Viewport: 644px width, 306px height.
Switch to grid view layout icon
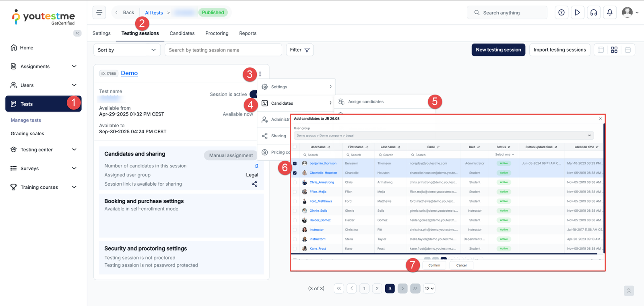coord(614,50)
